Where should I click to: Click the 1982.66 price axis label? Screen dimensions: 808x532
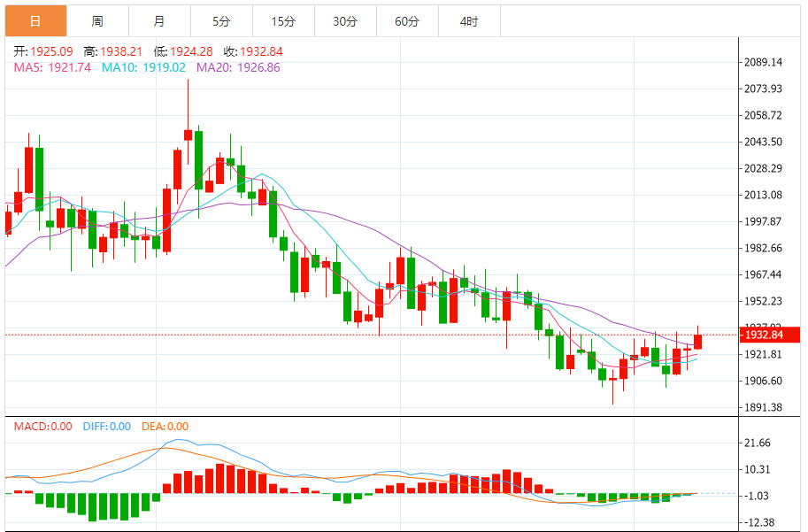tap(763, 248)
